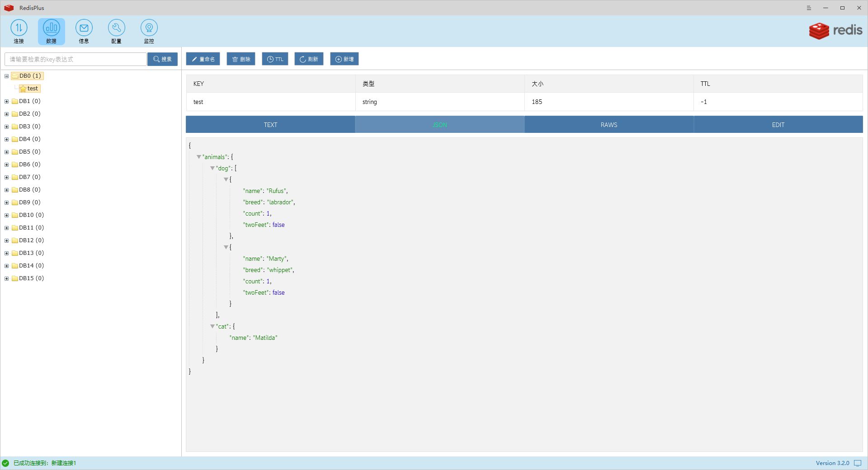The height and width of the screenshot is (470, 868).
Task: Click the star icon of the test key
Action: pos(23,89)
